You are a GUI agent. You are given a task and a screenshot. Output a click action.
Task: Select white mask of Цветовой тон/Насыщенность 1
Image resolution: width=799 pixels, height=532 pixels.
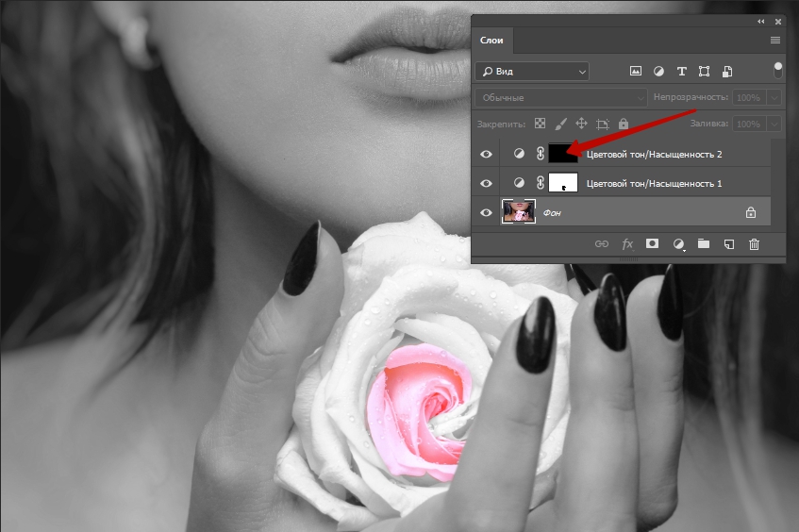click(563, 182)
